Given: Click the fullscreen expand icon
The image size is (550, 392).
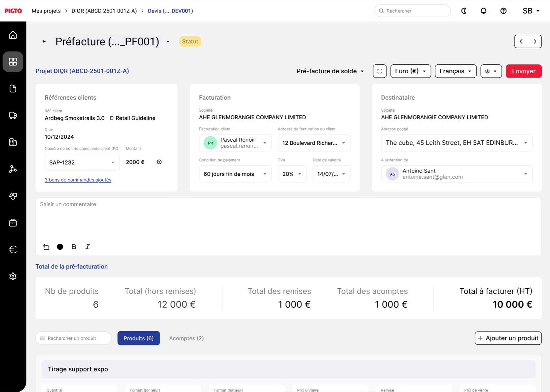Looking at the screenshot, I should pos(380,71).
